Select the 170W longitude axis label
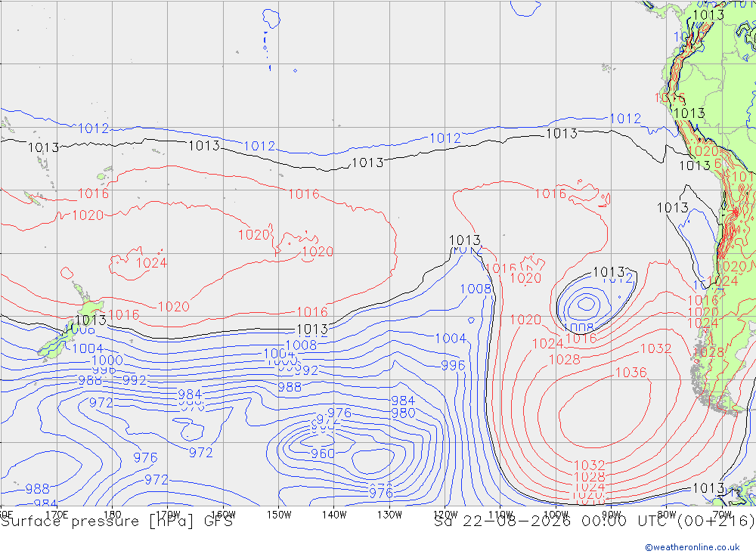 (x=169, y=515)
